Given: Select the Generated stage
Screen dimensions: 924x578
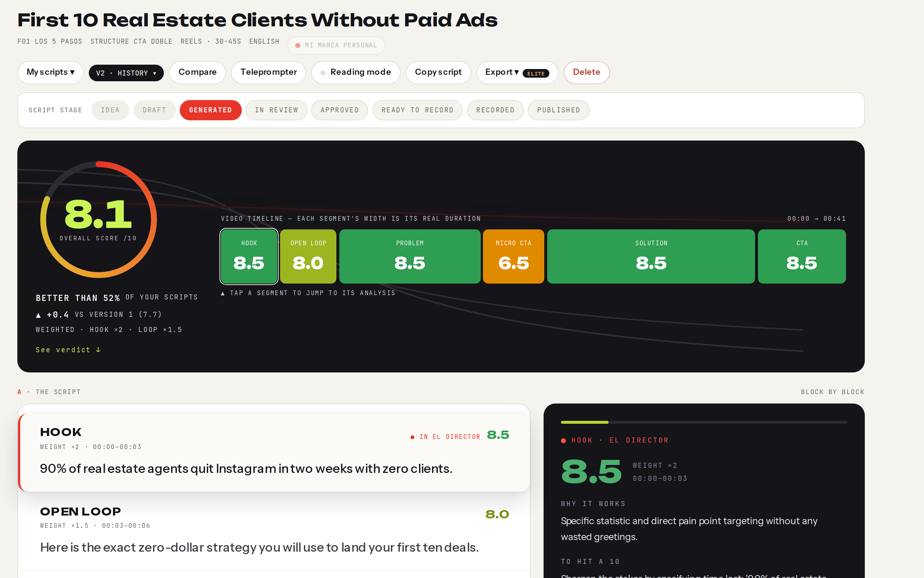Looking at the screenshot, I should click(x=211, y=110).
